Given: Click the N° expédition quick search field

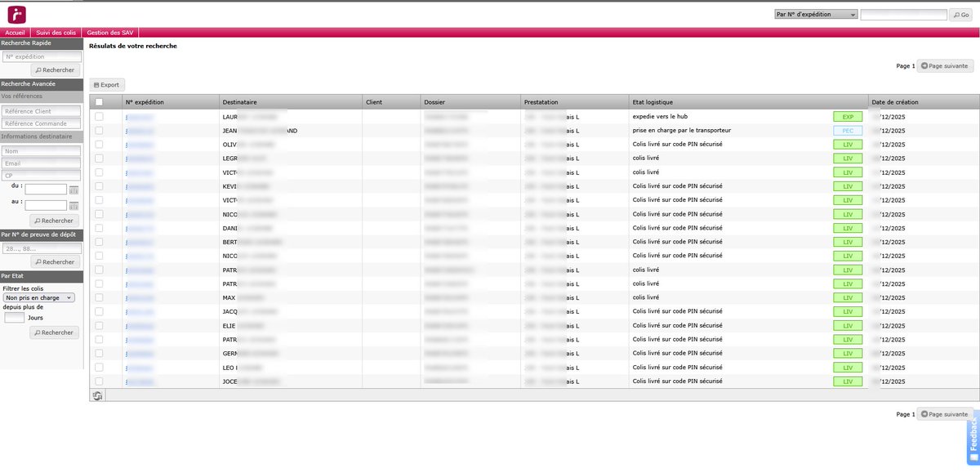Looking at the screenshot, I should point(42,56).
